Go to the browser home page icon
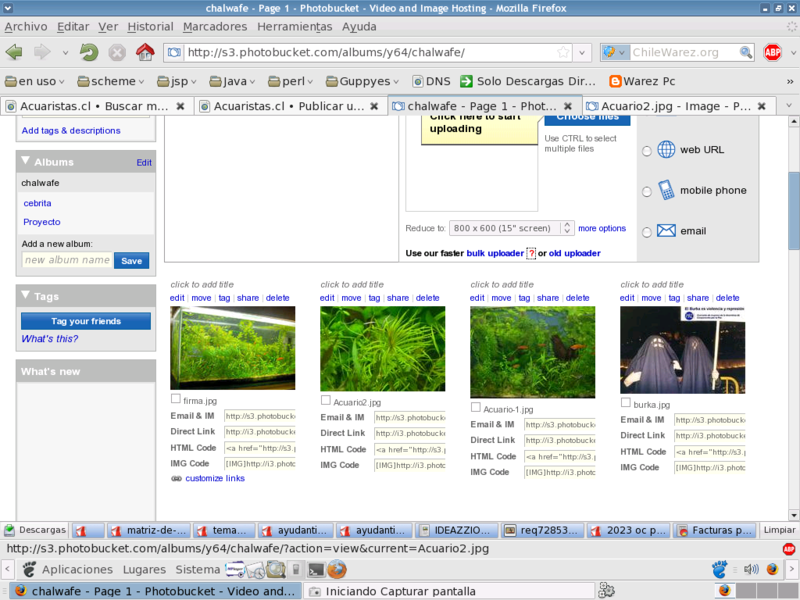 (x=145, y=52)
